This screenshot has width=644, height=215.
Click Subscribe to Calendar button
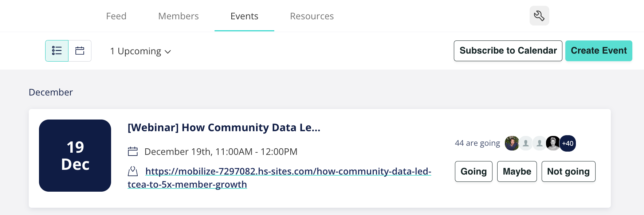pyautogui.click(x=508, y=51)
